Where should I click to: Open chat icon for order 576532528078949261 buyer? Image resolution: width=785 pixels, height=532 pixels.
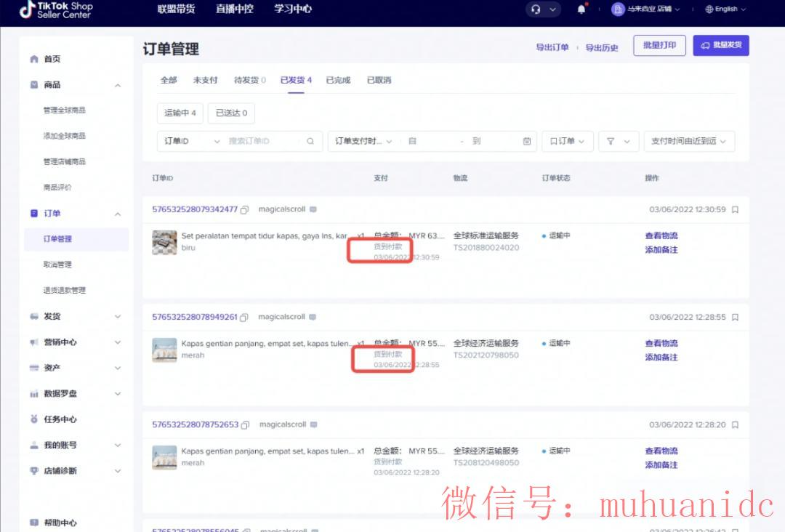coord(313,317)
